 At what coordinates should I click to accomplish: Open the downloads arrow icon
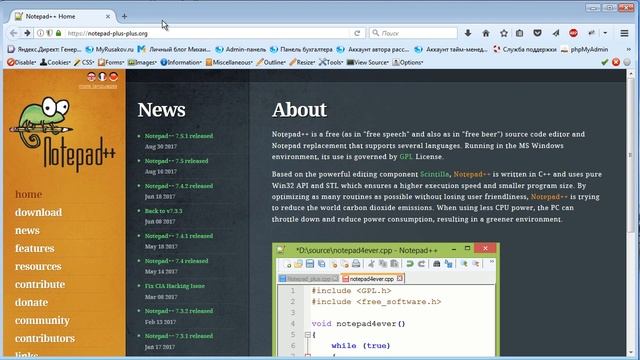coord(468,33)
